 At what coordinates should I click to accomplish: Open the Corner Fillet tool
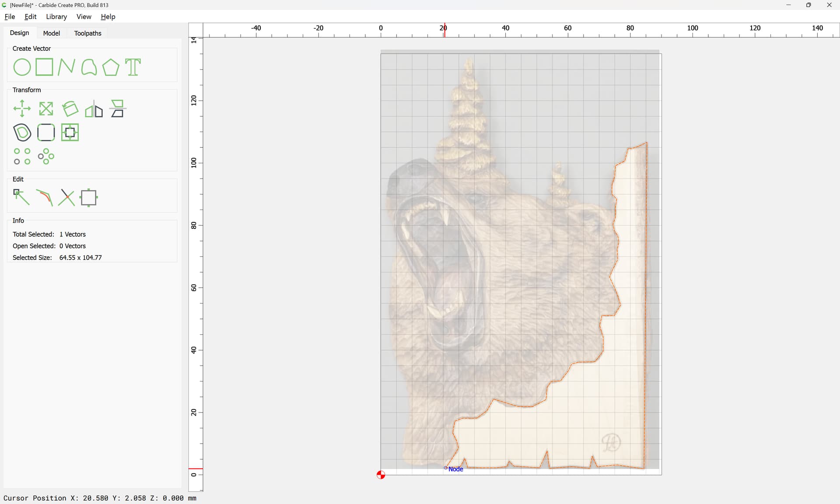[x=46, y=133]
